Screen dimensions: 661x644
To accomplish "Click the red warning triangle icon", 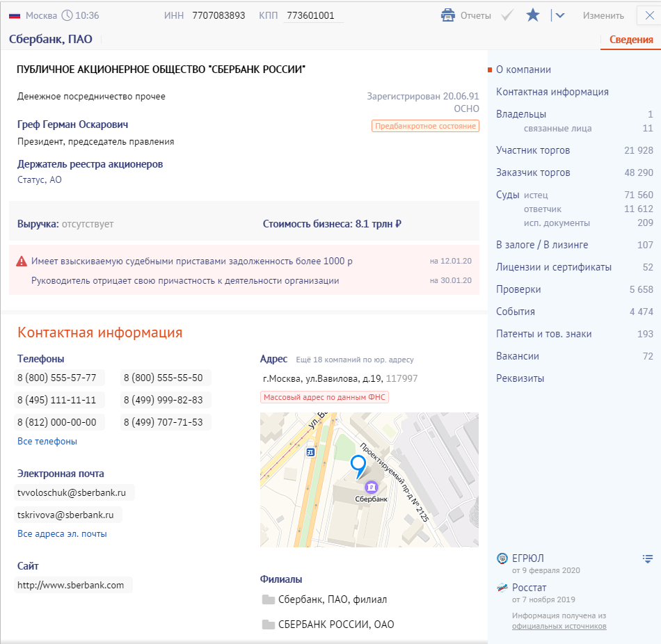I will [x=22, y=261].
